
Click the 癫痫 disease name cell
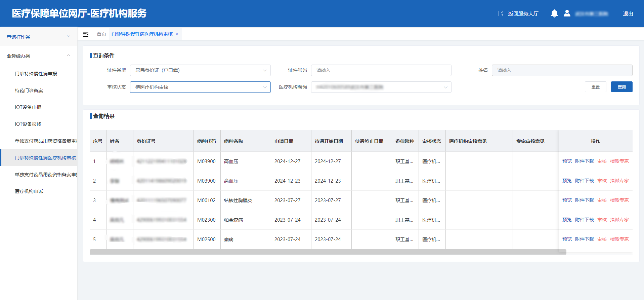229,239
